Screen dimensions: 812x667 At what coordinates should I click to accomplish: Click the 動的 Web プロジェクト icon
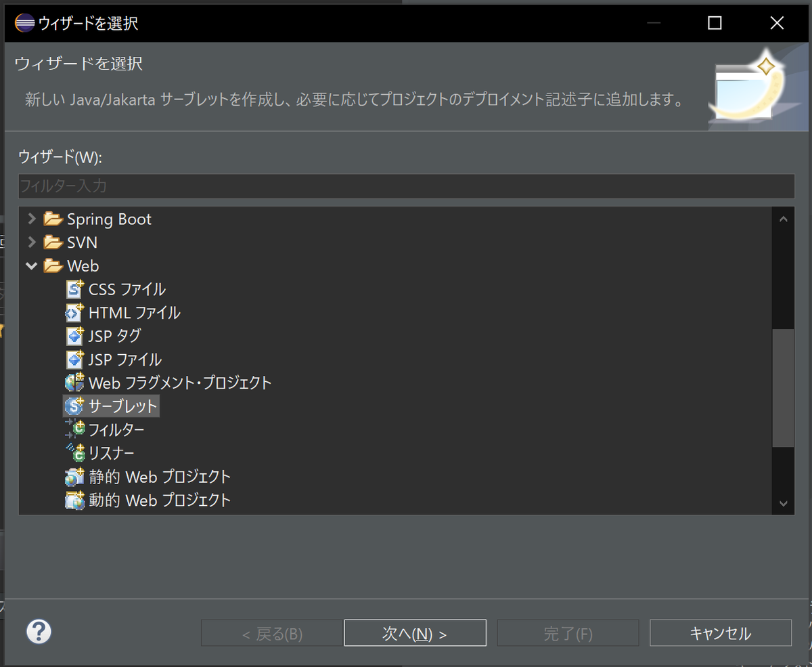pyautogui.click(x=74, y=500)
